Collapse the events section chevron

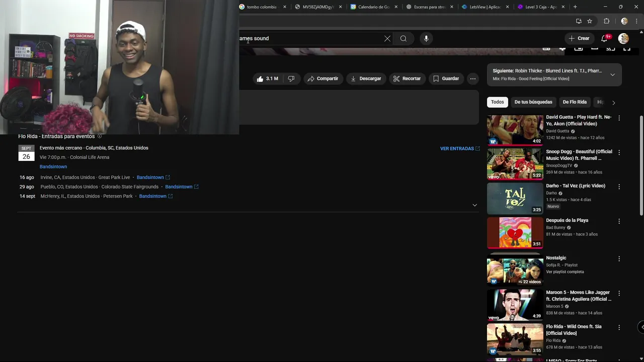474,205
